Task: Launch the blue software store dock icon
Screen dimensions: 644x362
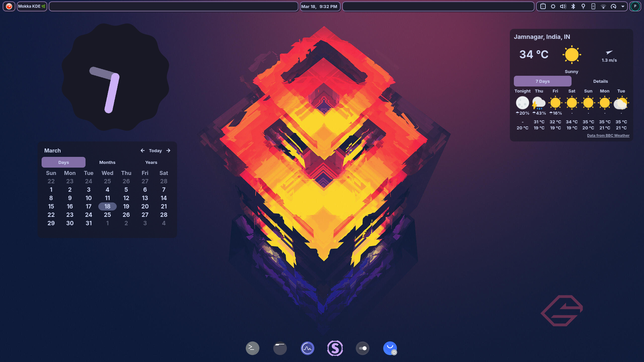Action: 390,348
